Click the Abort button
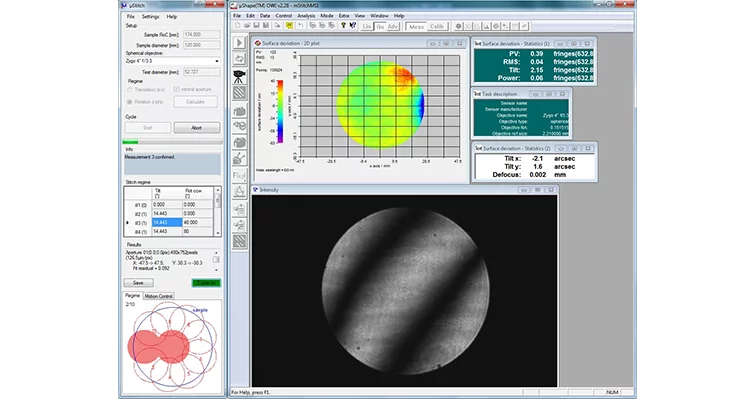 tap(196, 128)
